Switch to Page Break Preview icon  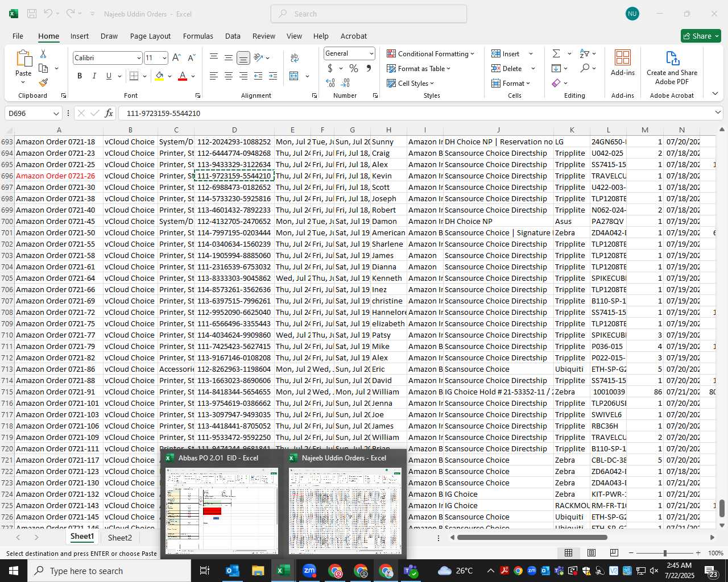point(614,552)
